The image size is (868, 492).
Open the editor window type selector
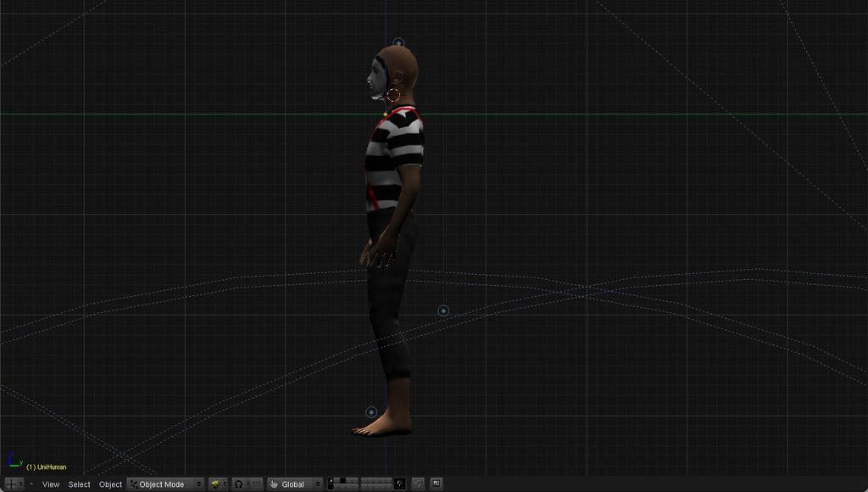[14, 484]
